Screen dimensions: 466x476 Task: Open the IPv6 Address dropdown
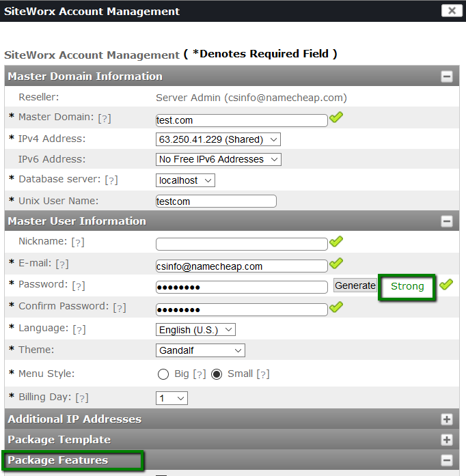pyautogui.click(x=219, y=159)
